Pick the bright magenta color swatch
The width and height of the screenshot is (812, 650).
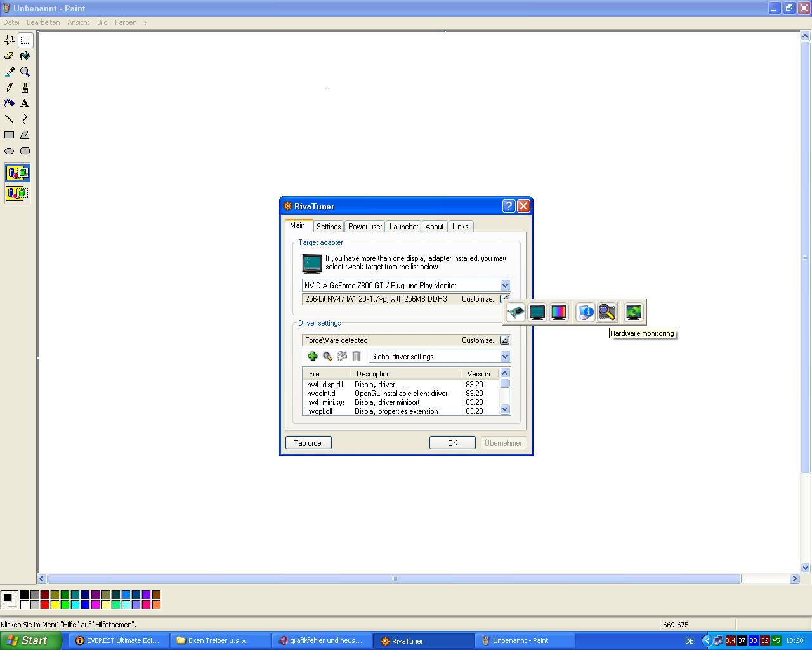[95, 605]
